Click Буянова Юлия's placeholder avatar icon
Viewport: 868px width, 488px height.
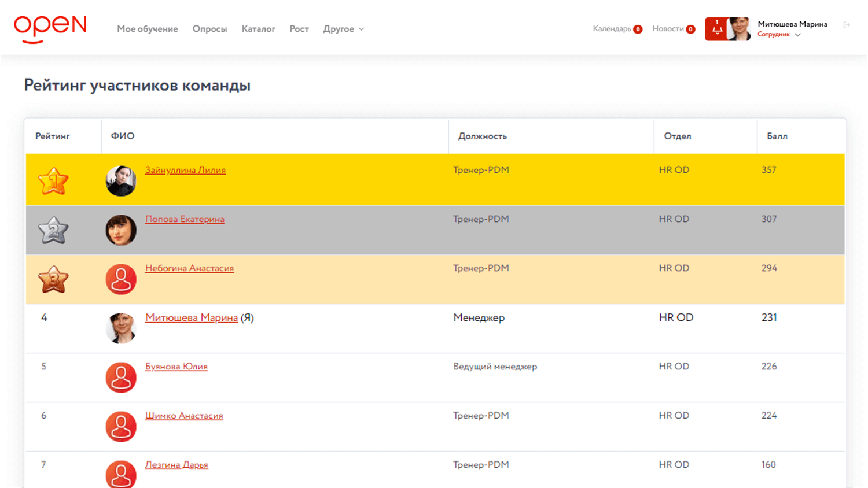[121, 378]
